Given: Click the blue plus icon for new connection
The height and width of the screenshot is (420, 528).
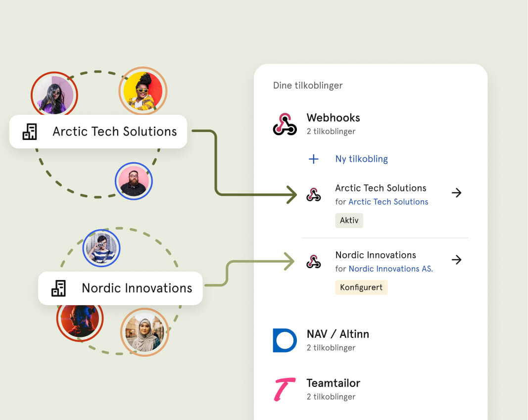Looking at the screenshot, I should coord(314,159).
